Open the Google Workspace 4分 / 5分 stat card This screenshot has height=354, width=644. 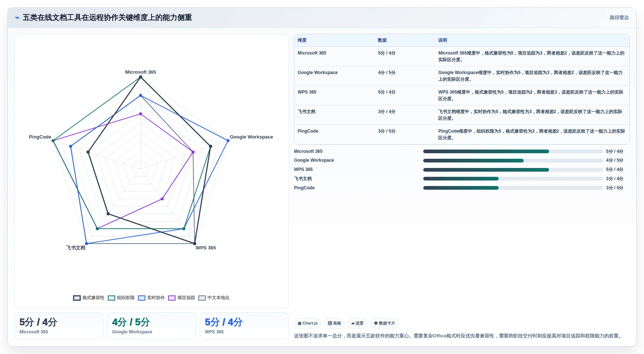[x=152, y=326]
